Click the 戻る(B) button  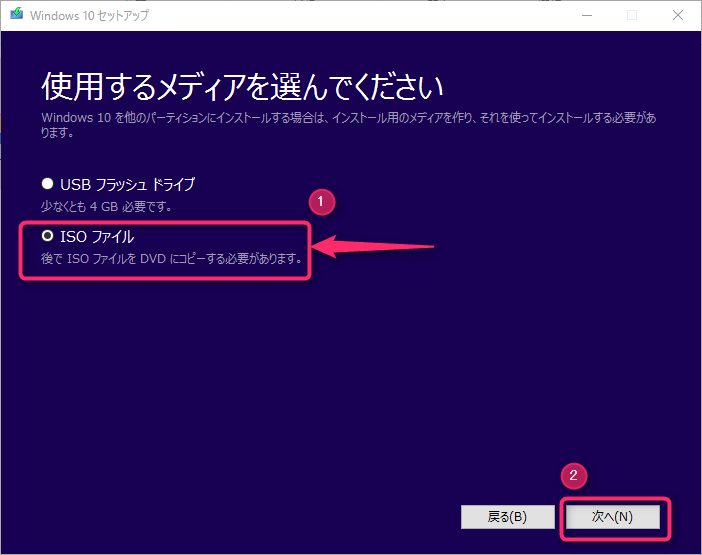(x=508, y=517)
